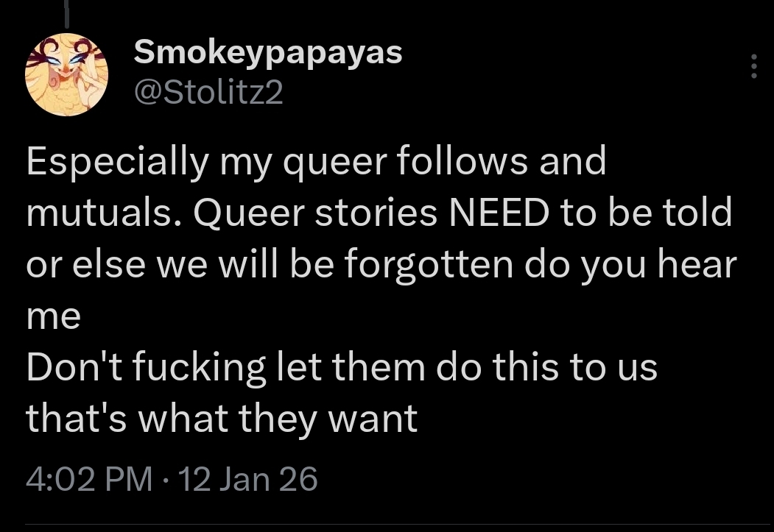Click the 4:02 PM timestamp

[89, 479]
